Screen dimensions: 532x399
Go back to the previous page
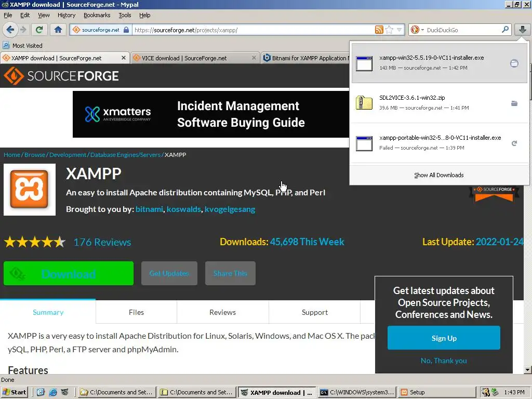10,30
